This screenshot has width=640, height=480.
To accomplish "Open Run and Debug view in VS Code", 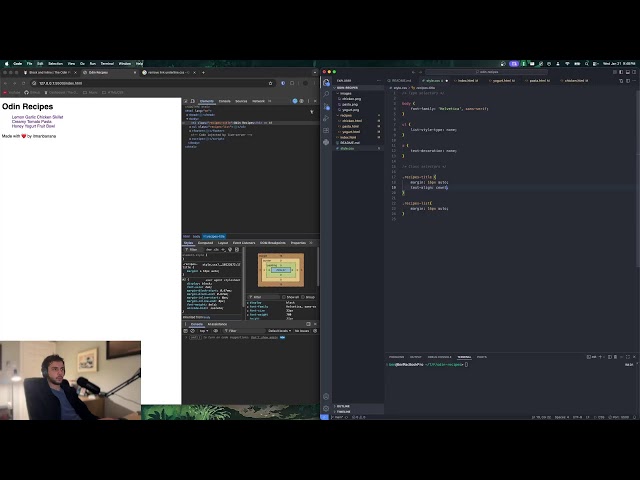I will coord(326,118).
